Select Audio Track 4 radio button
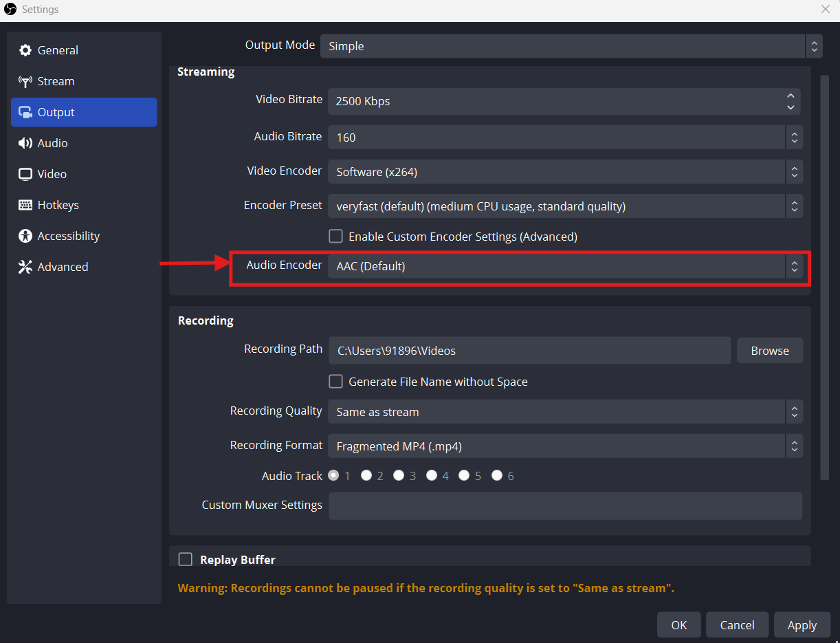The height and width of the screenshot is (643, 840). pos(432,475)
